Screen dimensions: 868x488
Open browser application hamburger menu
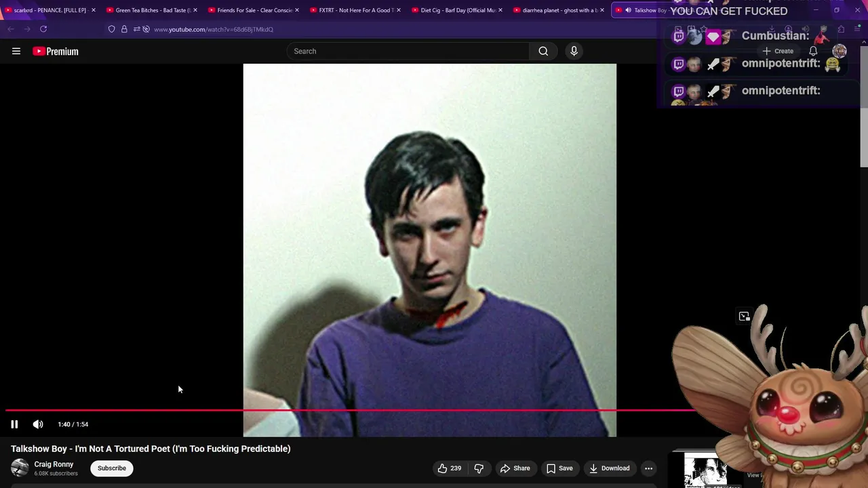857,29
